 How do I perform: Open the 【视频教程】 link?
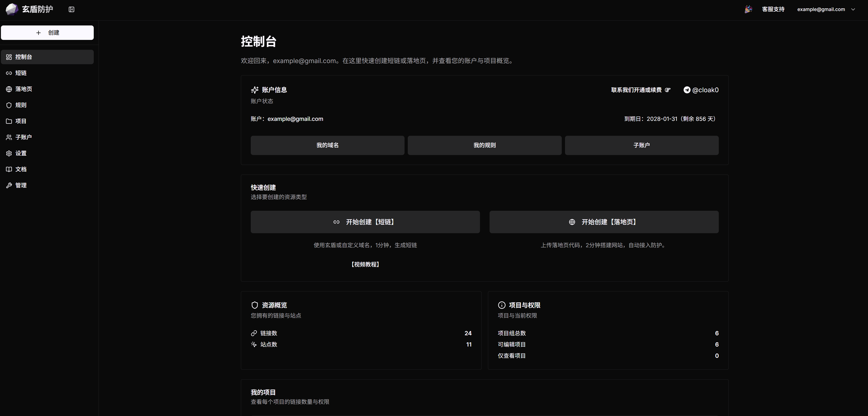[x=365, y=264]
